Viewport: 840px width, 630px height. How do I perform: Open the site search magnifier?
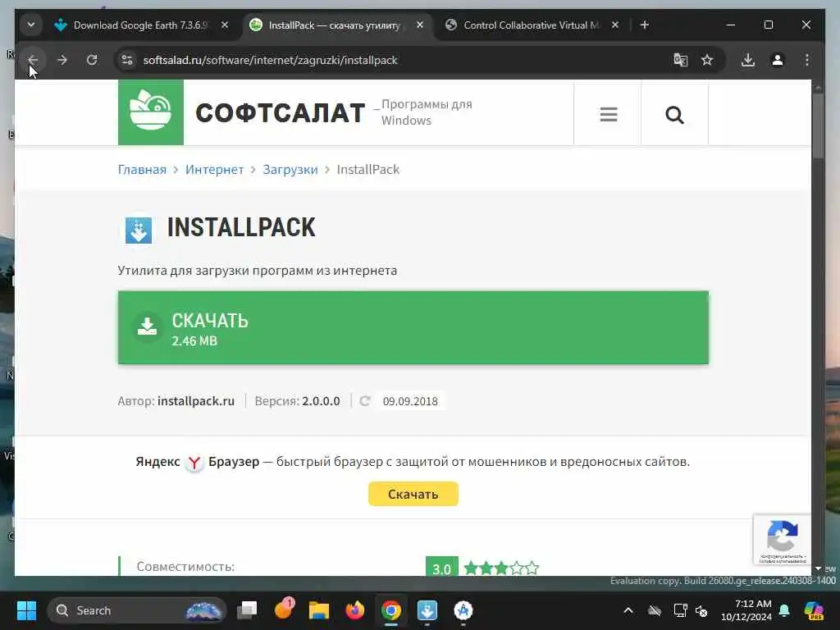[x=674, y=114]
